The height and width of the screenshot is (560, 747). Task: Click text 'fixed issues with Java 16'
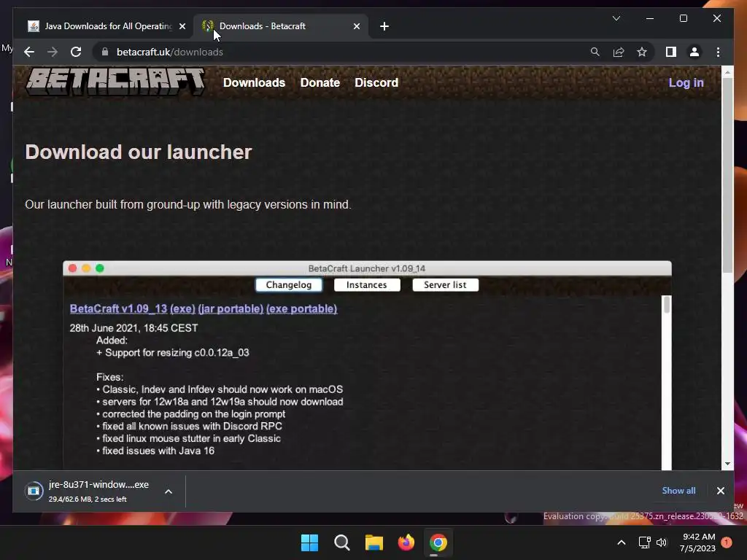pyautogui.click(x=158, y=451)
